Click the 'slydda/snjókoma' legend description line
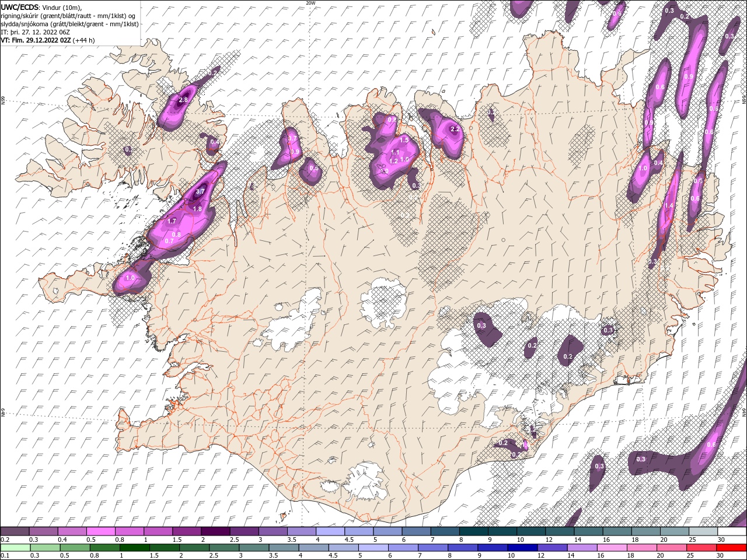This screenshot has height=560, width=747. (70, 24)
